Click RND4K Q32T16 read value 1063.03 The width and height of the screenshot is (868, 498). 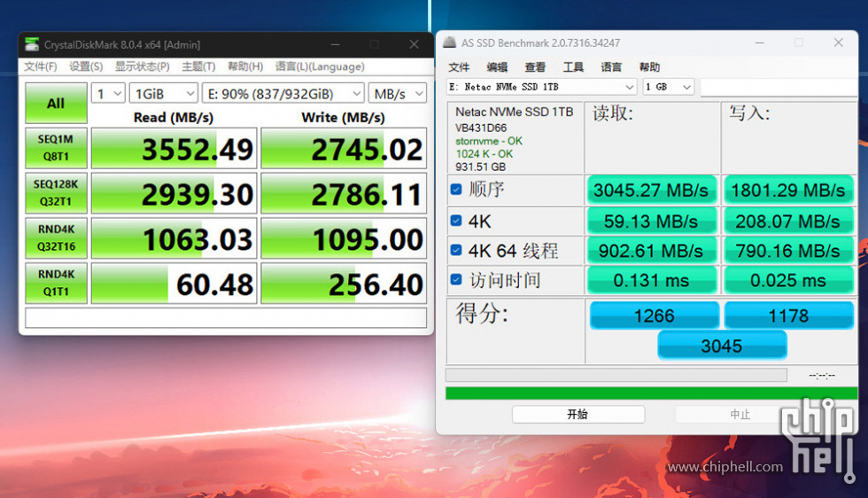pyautogui.click(x=174, y=237)
